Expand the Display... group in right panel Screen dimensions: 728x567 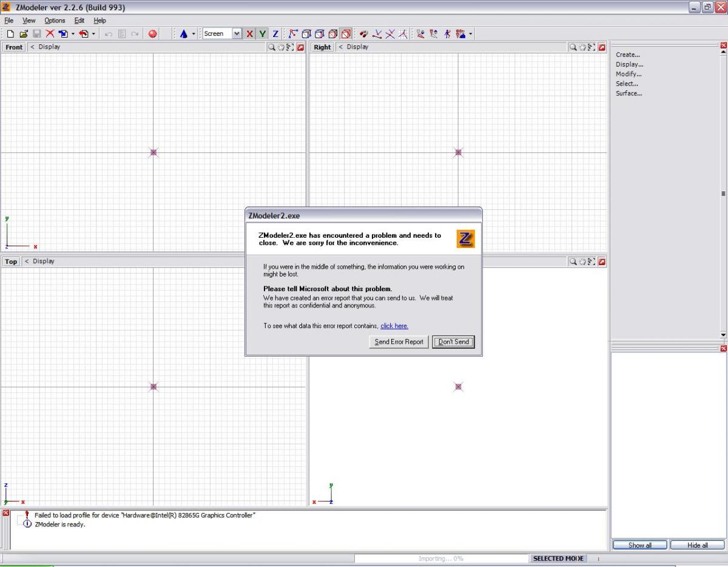(x=630, y=64)
